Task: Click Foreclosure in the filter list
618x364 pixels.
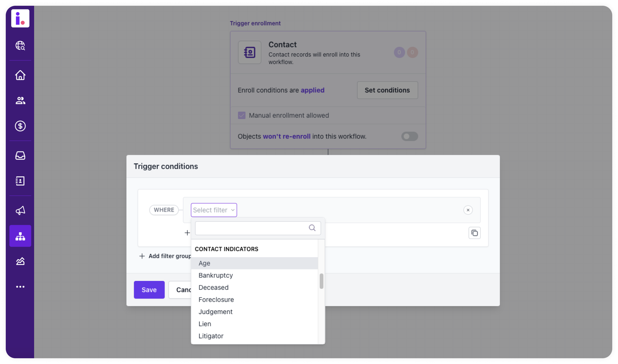Action: (216, 299)
